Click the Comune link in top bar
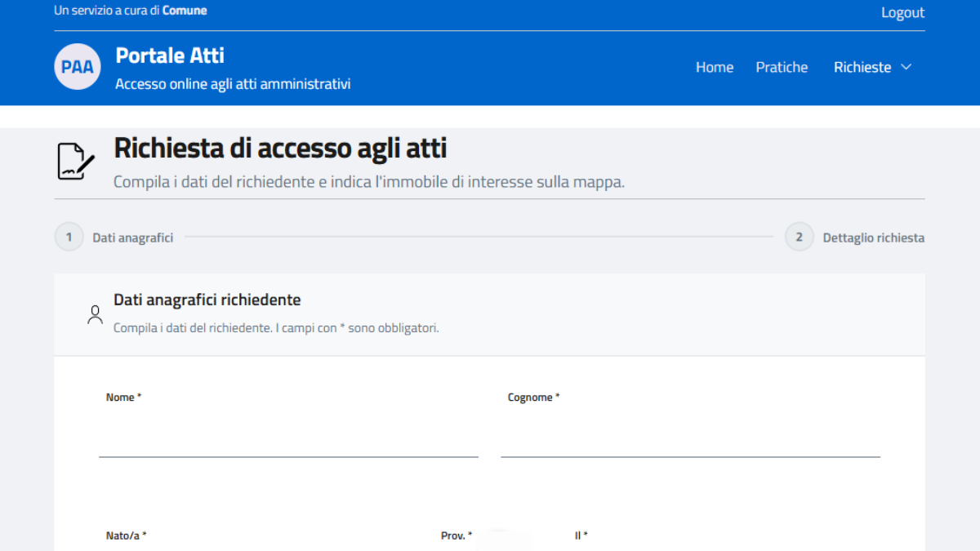 tap(185, 11)
